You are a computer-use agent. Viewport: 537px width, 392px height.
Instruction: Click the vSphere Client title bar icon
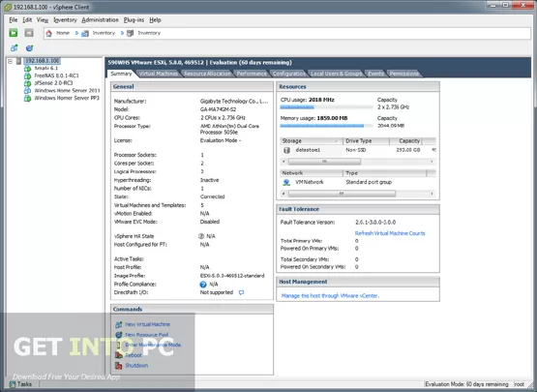pos(8,7)
